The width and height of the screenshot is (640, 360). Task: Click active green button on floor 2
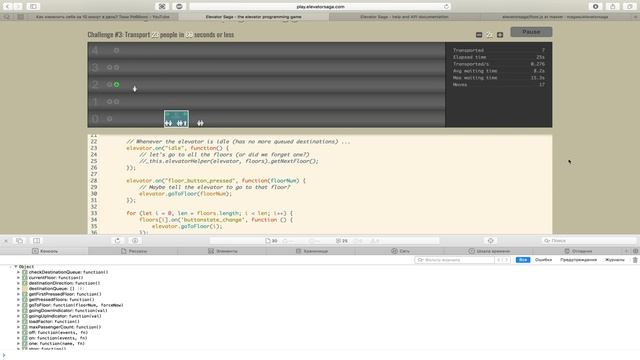(116, 84)
